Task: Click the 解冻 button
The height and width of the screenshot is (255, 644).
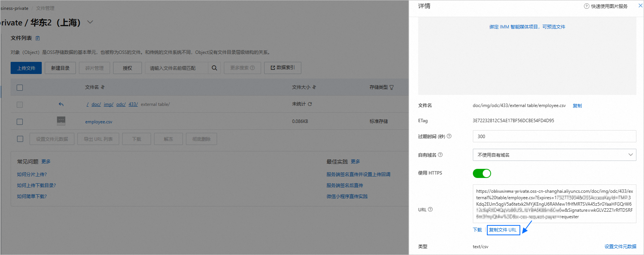Action: pos(168,139)
